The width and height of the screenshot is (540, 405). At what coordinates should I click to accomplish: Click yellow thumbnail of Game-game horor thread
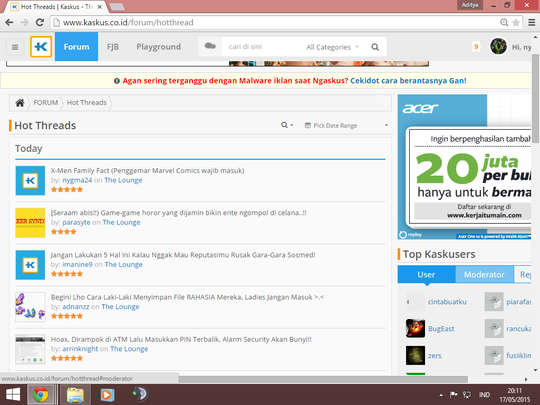coord(30,223)
